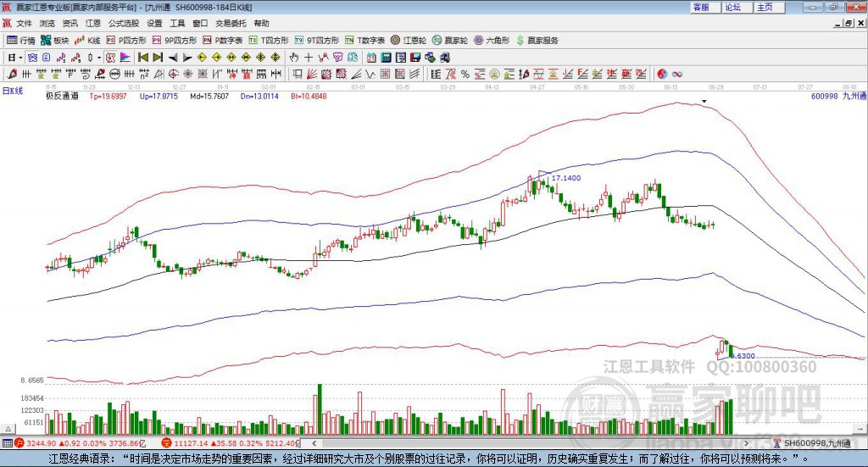
Task: Open the 帮助 menu
Action: point(261,23)
